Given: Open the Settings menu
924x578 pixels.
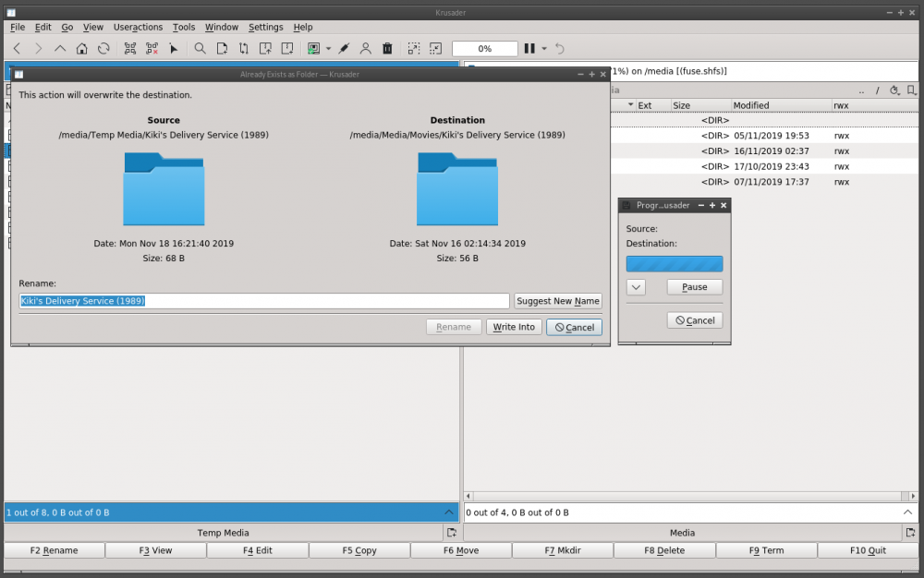Looking at the screenshot, I should (x=266, y=27).
